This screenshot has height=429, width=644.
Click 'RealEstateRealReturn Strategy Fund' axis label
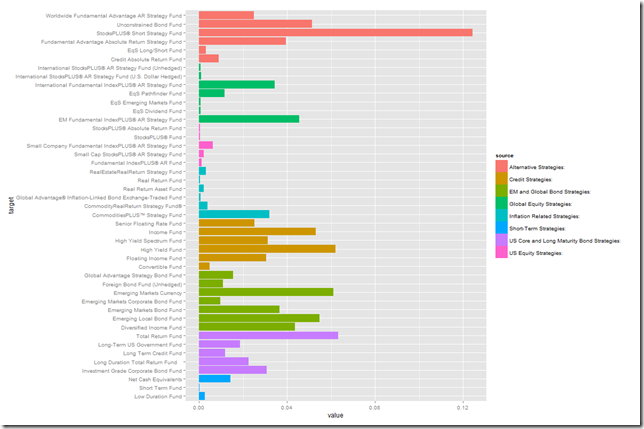click(136, 172)
